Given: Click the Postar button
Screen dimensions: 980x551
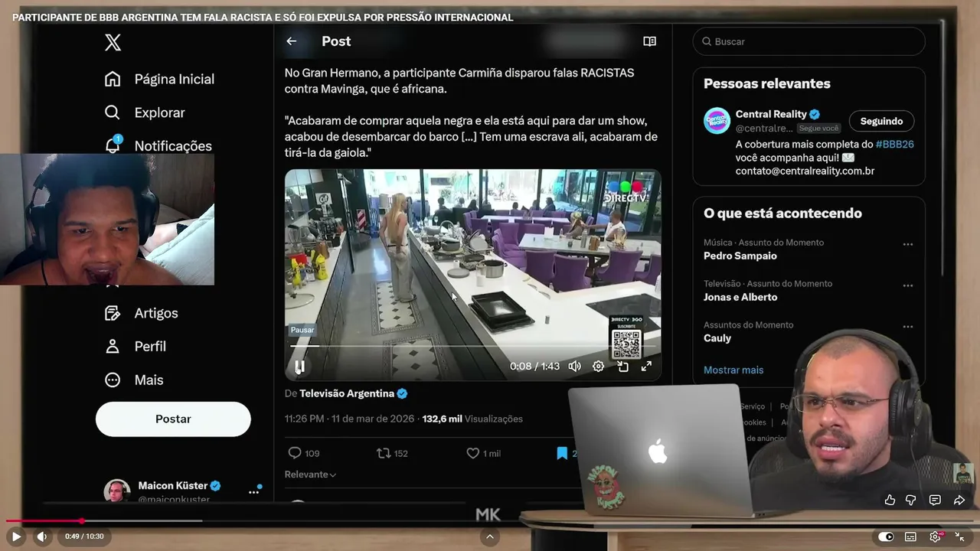Looking at the screenshot, I should pyautogui.click(x=173, y=419).
